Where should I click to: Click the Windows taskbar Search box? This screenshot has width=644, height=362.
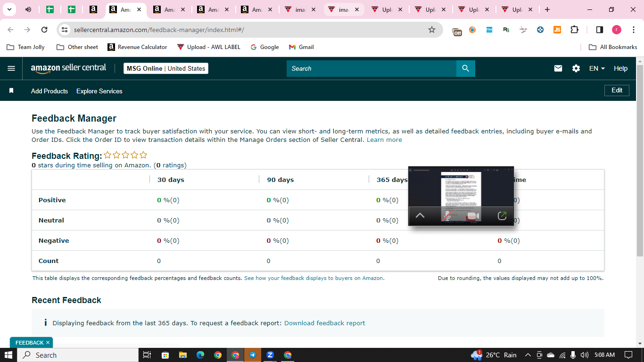(x=78, y=355)
